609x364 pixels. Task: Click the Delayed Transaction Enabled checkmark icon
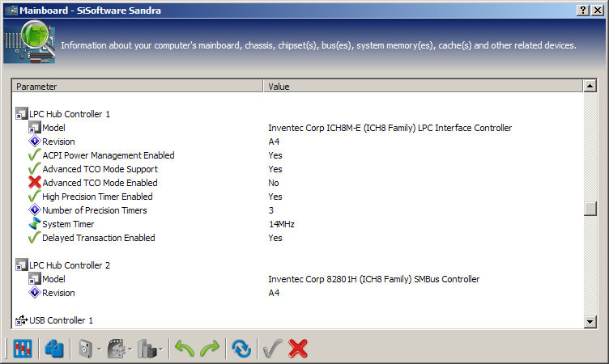(35, 238)
